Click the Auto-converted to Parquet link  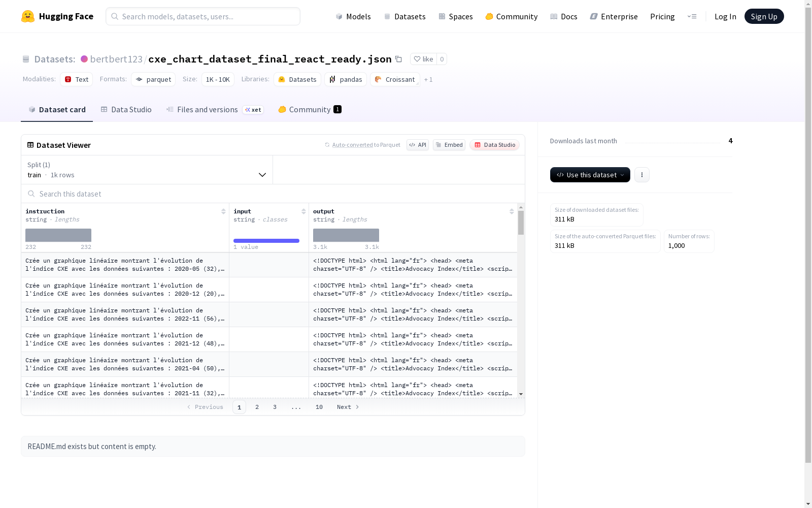tap(366, 145)
